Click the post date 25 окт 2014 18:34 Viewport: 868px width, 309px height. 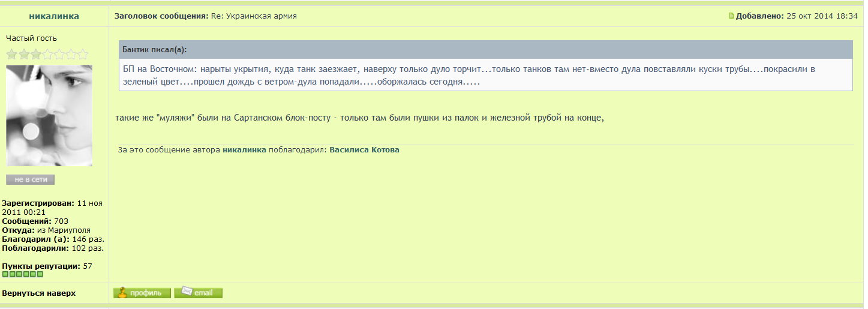click(x=822, y=16)
